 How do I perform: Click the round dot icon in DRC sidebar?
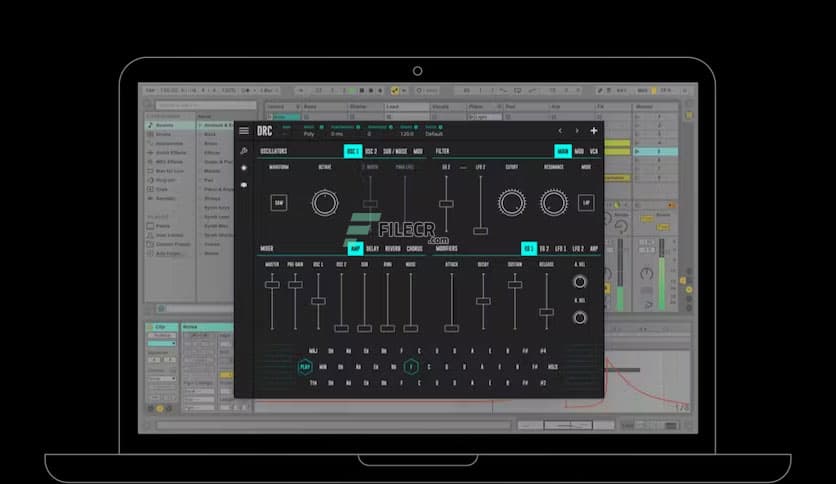244,168
